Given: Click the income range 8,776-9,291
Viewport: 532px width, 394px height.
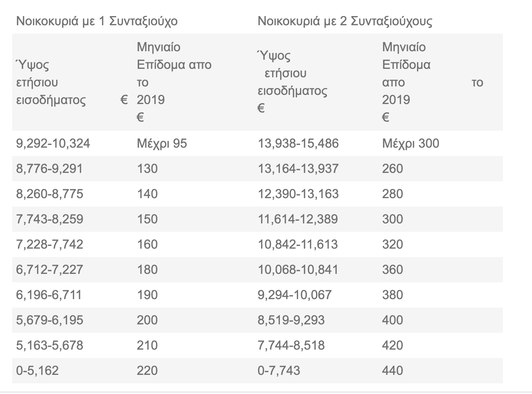Looking at the screenshot, I should (49, 169).
